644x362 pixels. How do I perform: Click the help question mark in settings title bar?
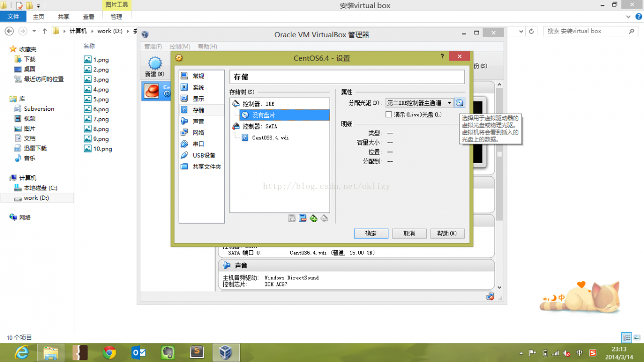click(442, 56)
